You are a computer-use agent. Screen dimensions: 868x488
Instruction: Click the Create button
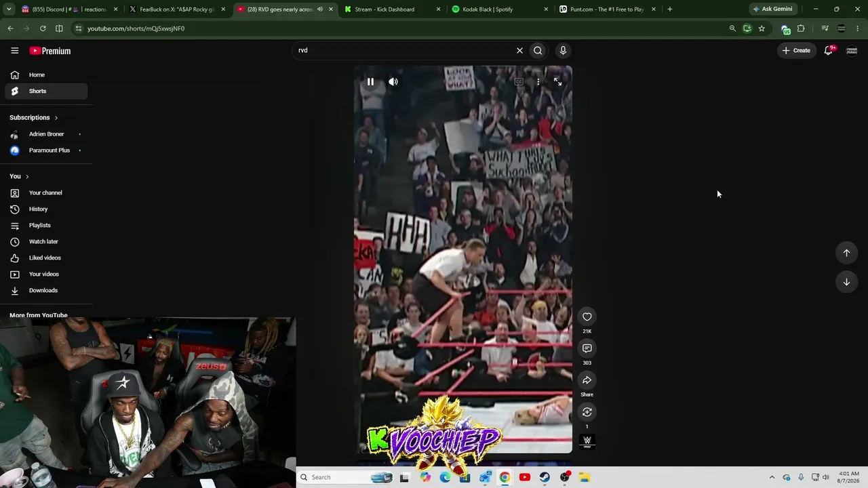pos(796,51)
